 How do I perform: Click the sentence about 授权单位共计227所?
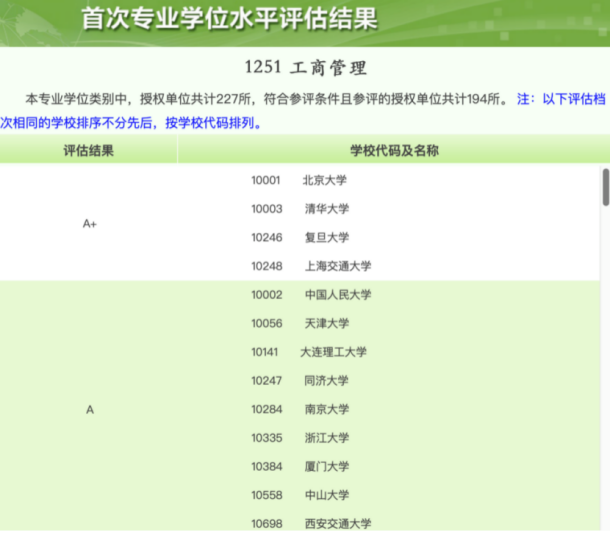[267, 99]
